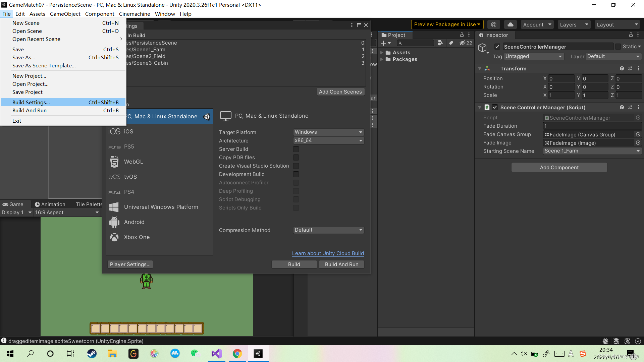Click Learn about Unity Cloud Build link
The image size is (644, 362).
click(328, 253)
